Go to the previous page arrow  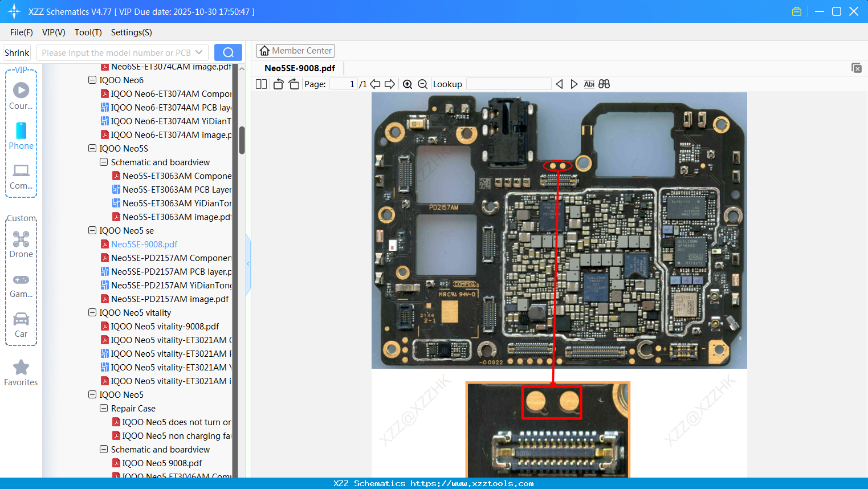coord(375,84)
